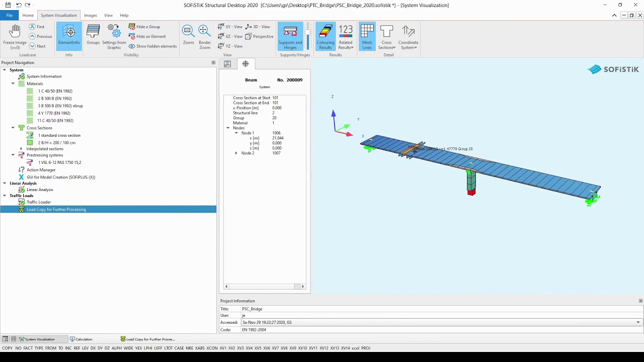Open the Images ribbon tab

click(91, 15)
